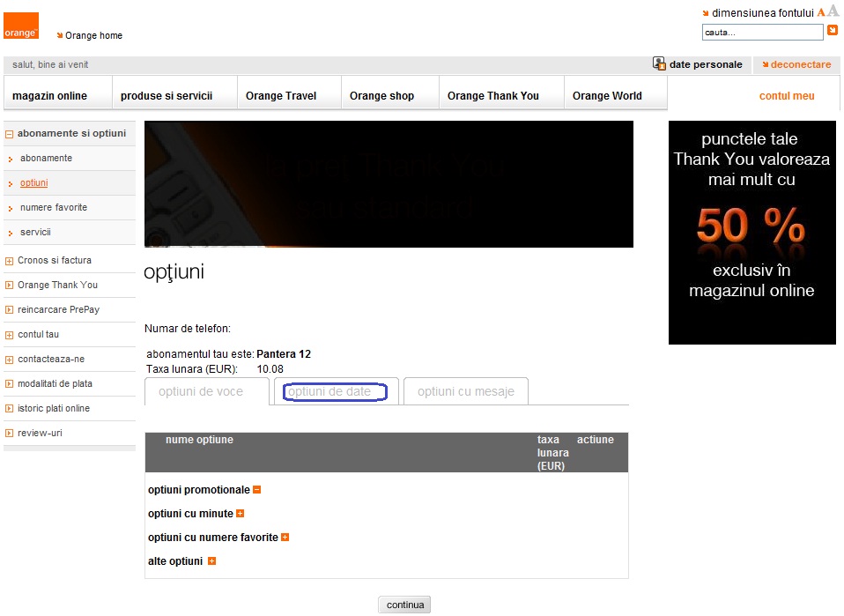
Task: Click the search go arrow icon
Action: (833, 31)
